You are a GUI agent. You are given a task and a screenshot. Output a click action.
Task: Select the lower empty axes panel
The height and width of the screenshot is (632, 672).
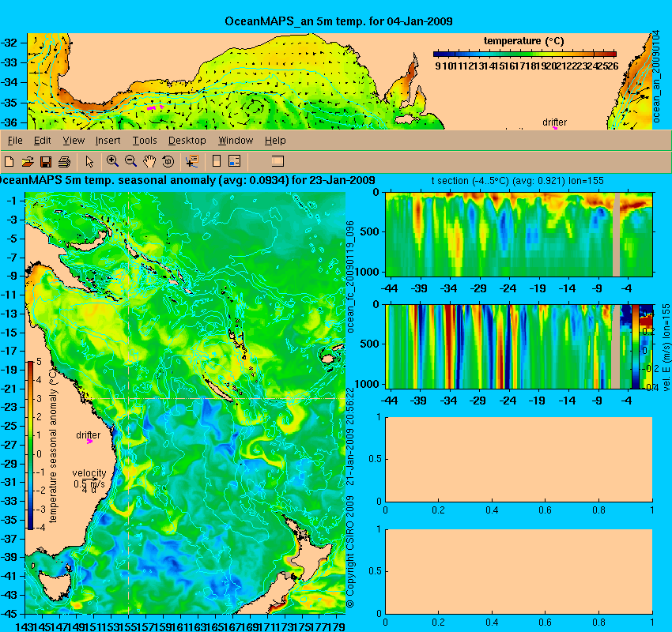519,571
